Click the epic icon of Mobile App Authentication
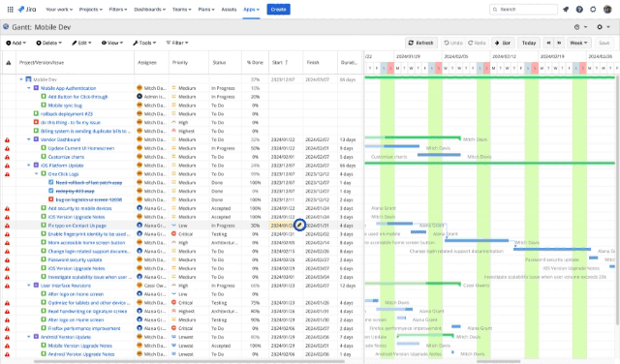This screenshot has width=620, height=364. pos(36,88)
